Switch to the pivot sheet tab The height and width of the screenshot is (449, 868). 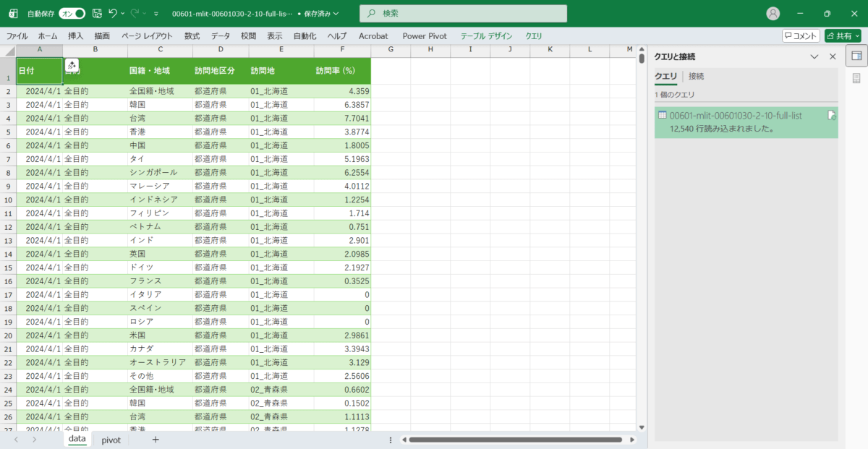pyautogui.click(x=111, y=440)
